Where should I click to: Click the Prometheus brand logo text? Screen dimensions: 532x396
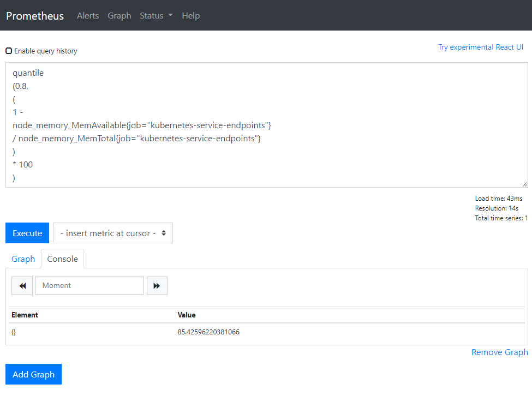35,16
